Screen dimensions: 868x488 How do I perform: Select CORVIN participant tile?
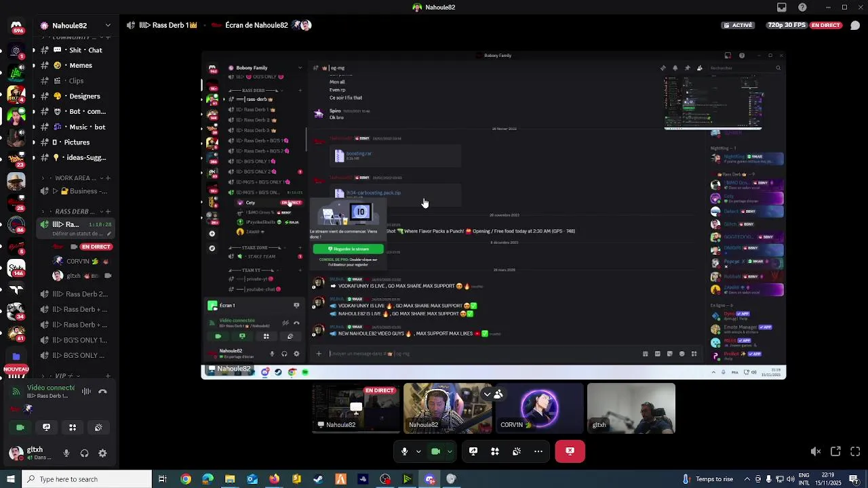point(539,409)
